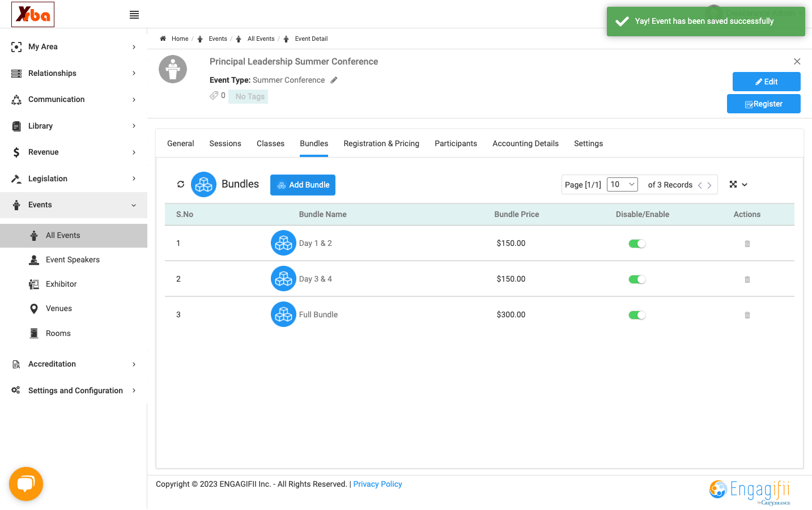Expand the My Area sidebar menu

click(x=74, y=47)
